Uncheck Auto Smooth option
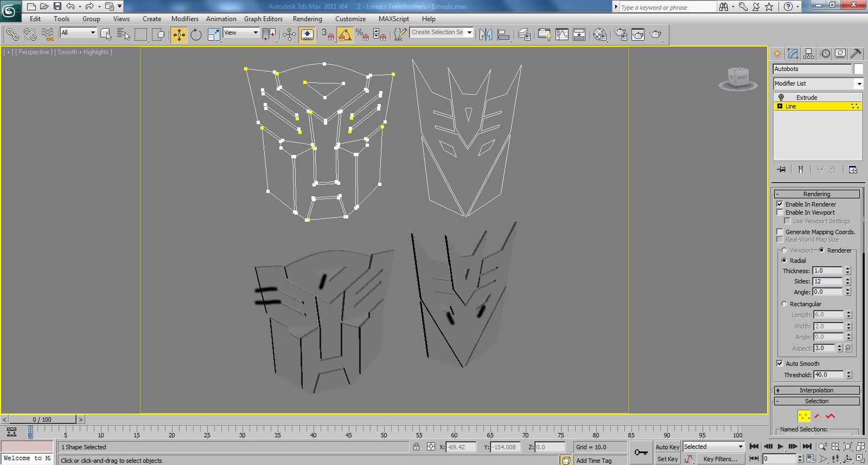This screenshot has width=868, height=465. click(x=780, y=364)
